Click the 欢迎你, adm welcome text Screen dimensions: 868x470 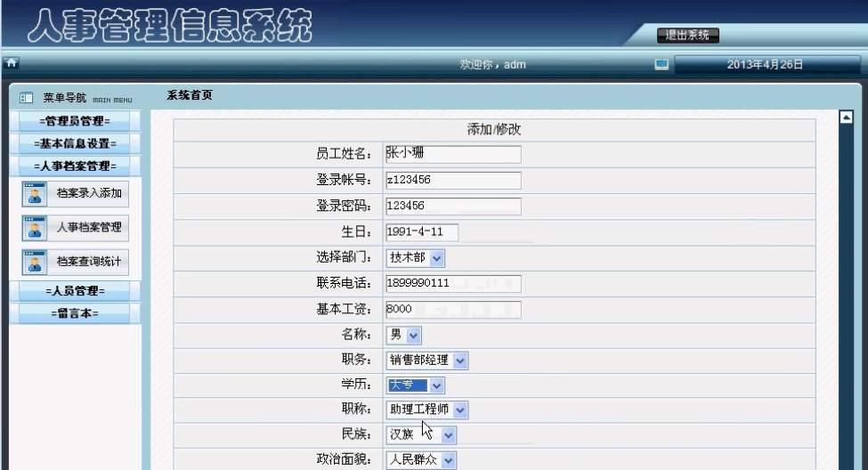coord(492,65)
